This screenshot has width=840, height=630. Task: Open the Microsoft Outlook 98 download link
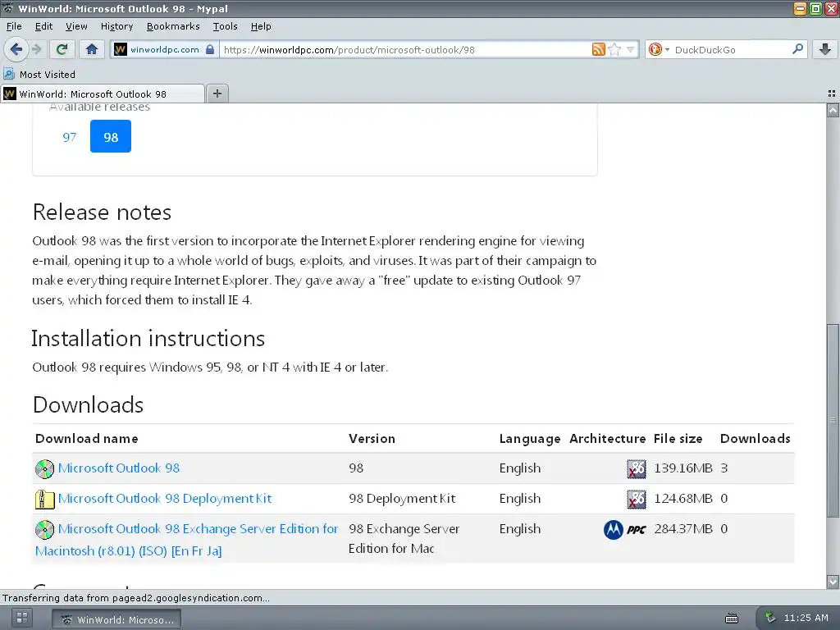point(118,468)
